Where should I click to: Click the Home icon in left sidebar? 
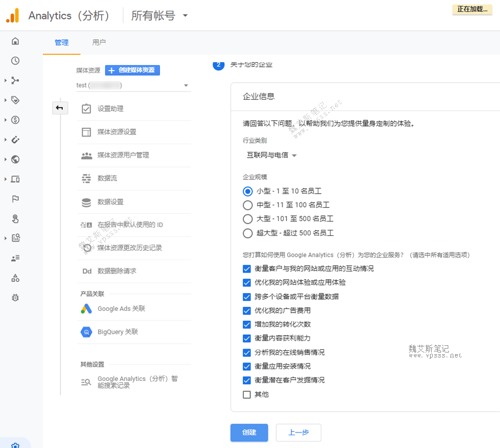[x=15, y=41]
